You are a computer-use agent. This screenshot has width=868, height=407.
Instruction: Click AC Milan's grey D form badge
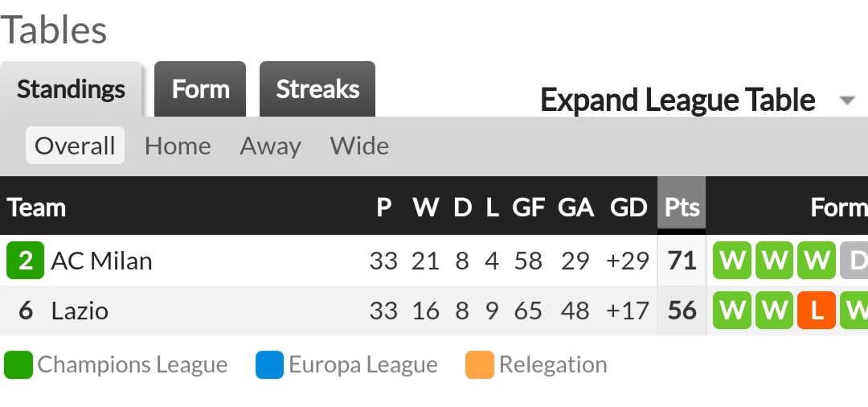pos(854,261)
